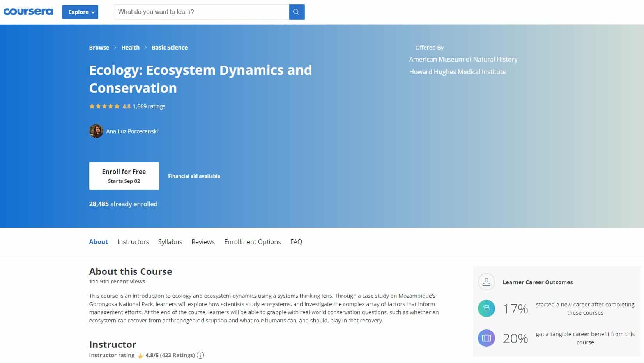Viewport: 644px width, 363px height.
Task: Click the Coursera logo
Action: (x=28, y=12)
